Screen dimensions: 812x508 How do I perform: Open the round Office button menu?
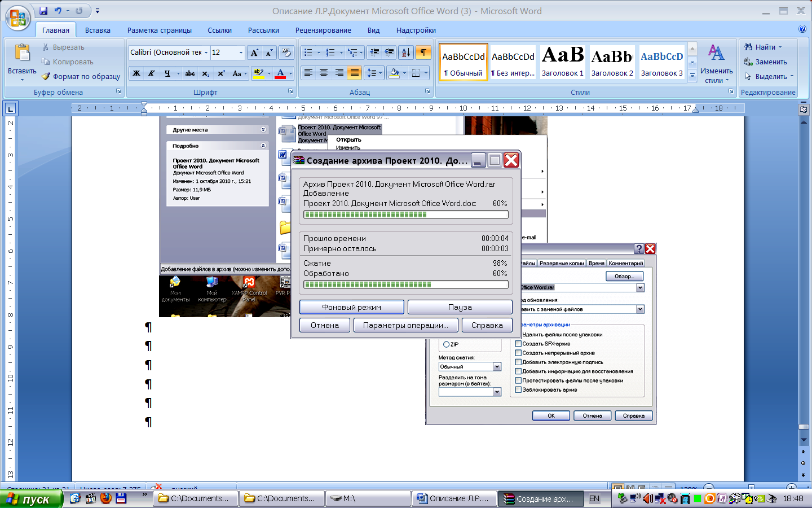click(17, 18)
